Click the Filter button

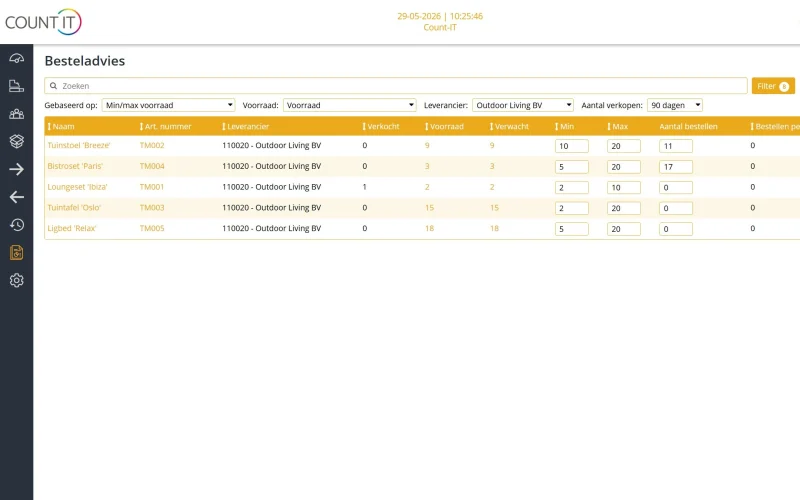(x=773, y=86)
